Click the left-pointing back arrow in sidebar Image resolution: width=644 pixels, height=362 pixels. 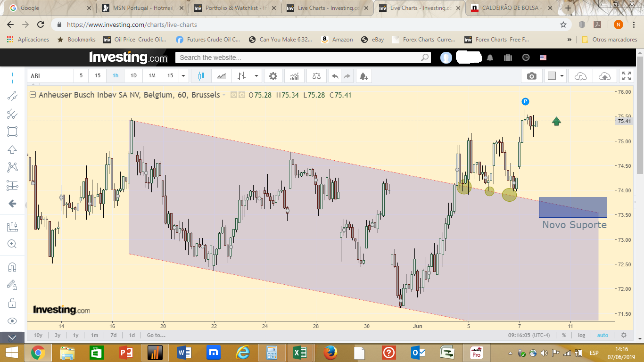point(12,204)
